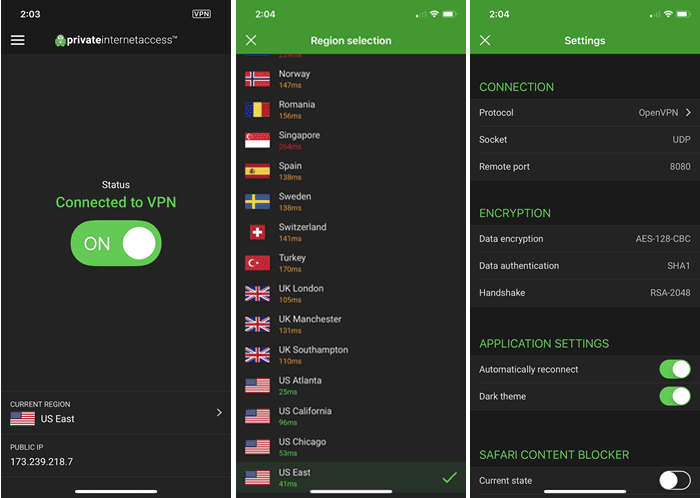Image resolution: width=700 pixels, height=498 pixels.
Task: Click the Spain flag icon
Action: point(258,171)
